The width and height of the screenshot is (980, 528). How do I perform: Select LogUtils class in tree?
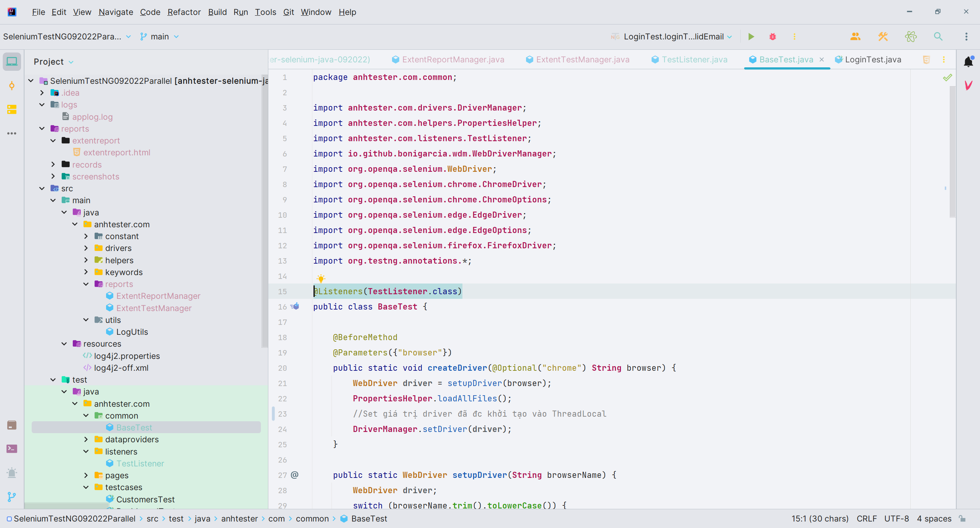(132, 332)
